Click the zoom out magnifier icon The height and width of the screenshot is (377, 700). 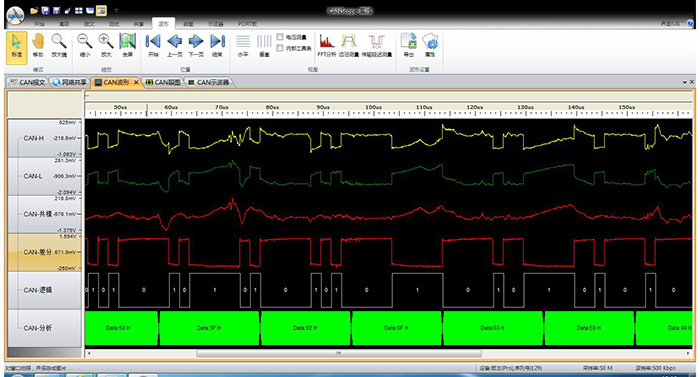click(x=84, y=45)
